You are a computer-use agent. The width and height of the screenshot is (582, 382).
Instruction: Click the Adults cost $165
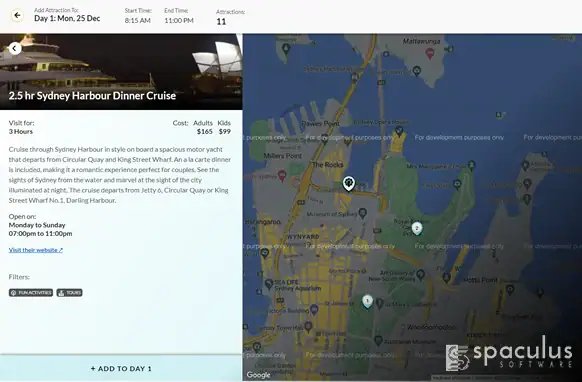(x=205, y=131)
